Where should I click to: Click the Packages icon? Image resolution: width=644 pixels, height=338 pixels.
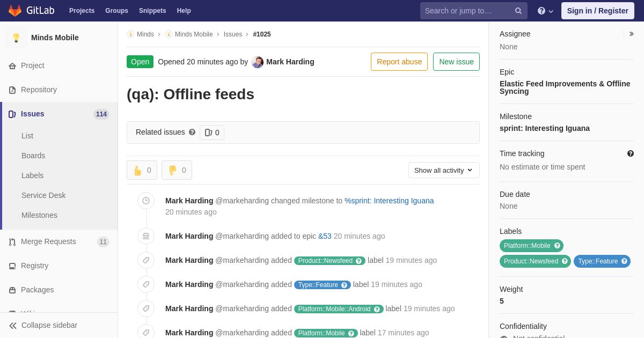pyautogui.click(x=12, y=290)
